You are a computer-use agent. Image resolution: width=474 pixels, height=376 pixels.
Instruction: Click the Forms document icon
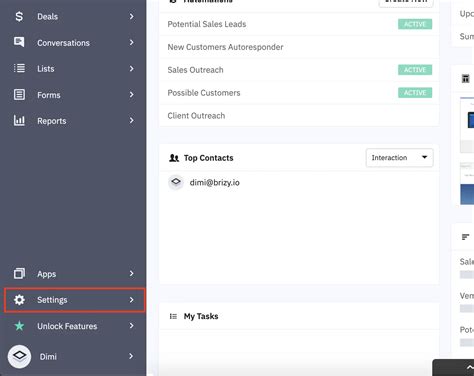19,94
